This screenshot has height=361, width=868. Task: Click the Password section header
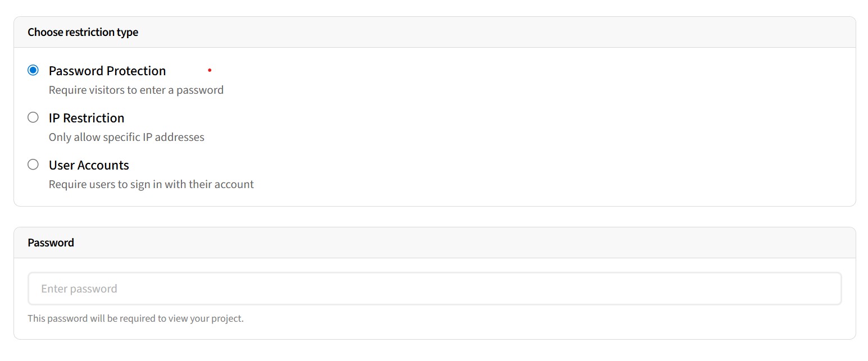click(x=51, y=243)
